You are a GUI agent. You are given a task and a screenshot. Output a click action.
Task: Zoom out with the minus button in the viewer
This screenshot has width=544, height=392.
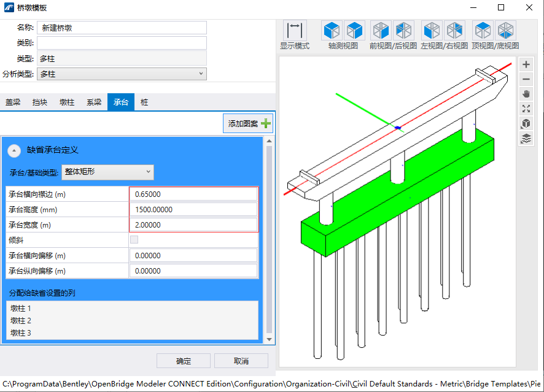click(526, 80)
